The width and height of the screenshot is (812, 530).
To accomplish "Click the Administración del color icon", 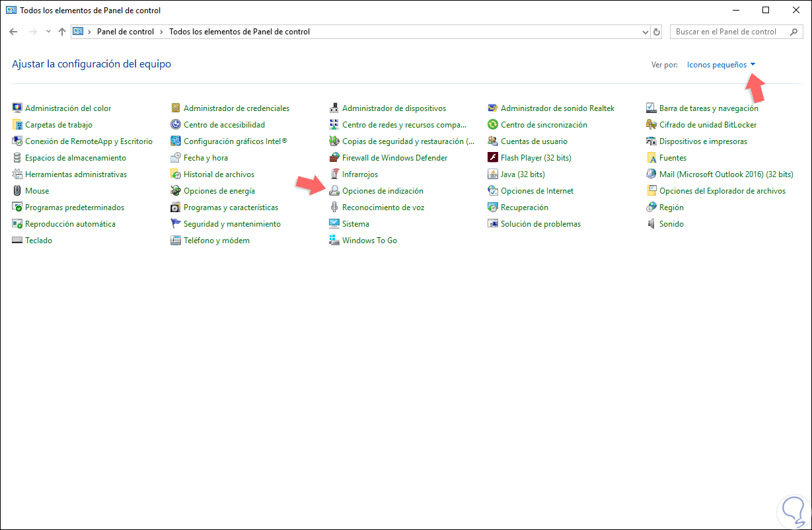I will [x=17, y=108].
